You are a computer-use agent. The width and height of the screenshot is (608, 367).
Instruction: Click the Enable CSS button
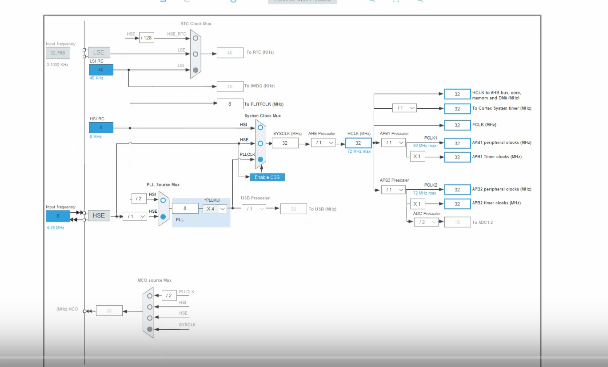pyautogui.click(x=267, y=177)
